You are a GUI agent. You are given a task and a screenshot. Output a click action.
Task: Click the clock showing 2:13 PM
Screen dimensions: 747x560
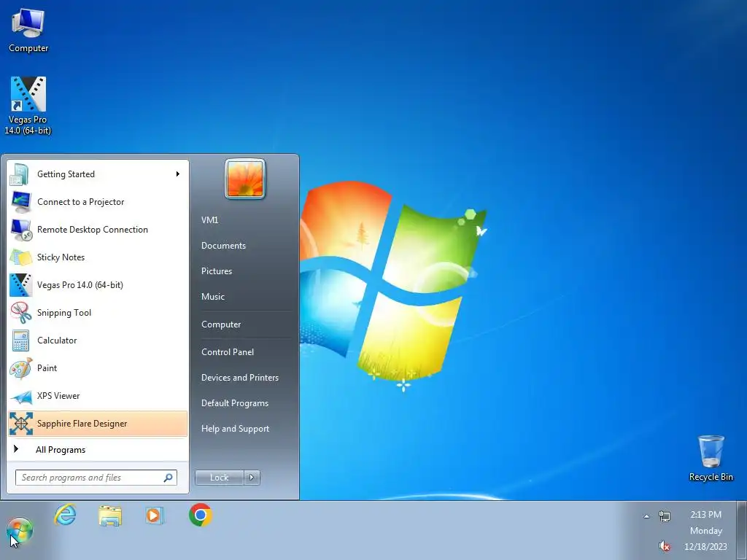pos(705,515)
